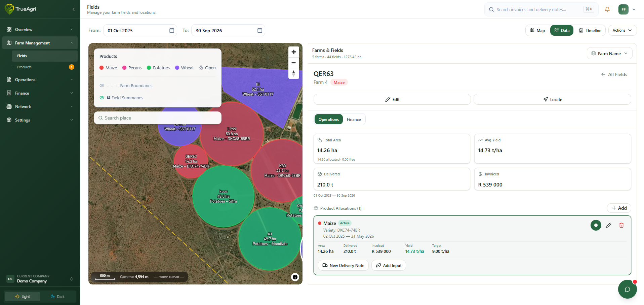Click the koos potato field on map
644x305 pixels.
tap(223, 196)
